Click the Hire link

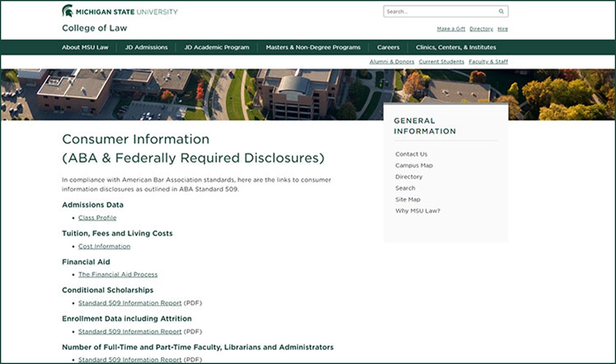(x=502, y=29)
